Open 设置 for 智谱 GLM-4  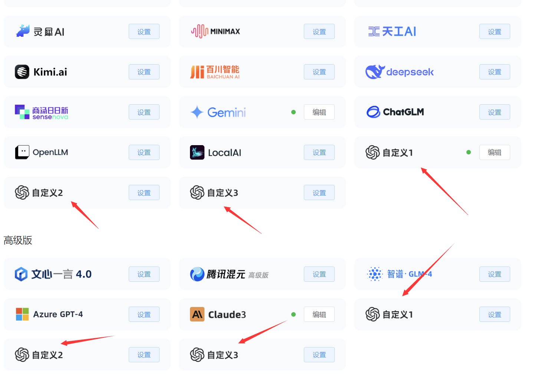(495, 274)
